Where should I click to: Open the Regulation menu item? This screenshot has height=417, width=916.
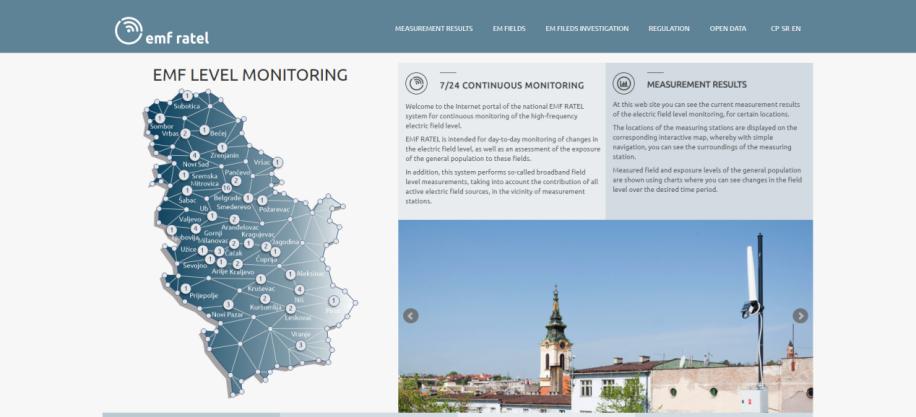(669, 28)
